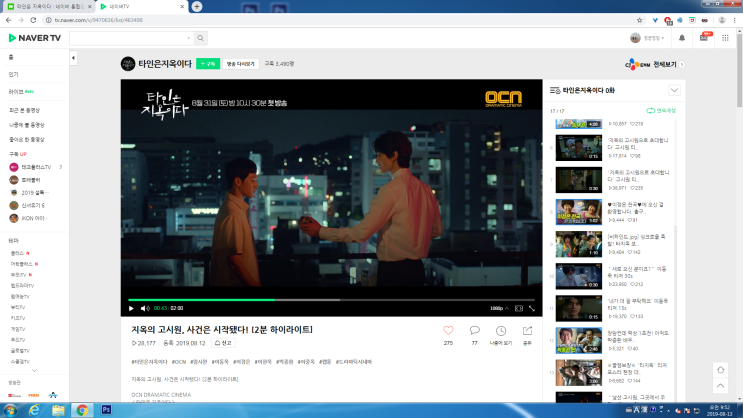This screenshot has width=743, height=418.
Task: Report the video with the 신고 button
Action: tap(223, 343)
